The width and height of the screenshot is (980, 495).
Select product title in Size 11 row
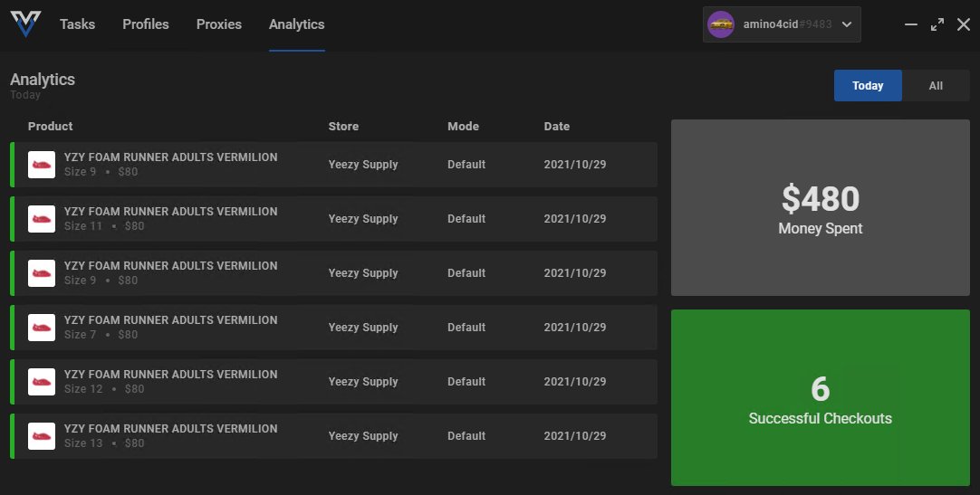(170, 212)
